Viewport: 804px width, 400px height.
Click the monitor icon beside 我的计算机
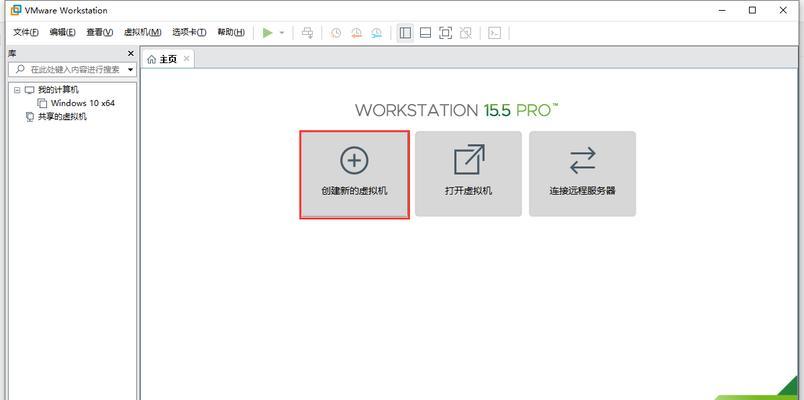30,90
